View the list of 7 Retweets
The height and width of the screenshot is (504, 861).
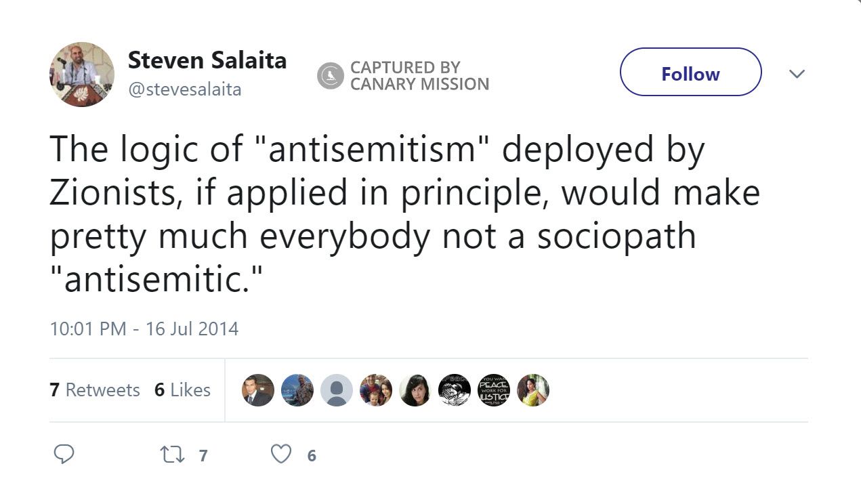point(95,390)
